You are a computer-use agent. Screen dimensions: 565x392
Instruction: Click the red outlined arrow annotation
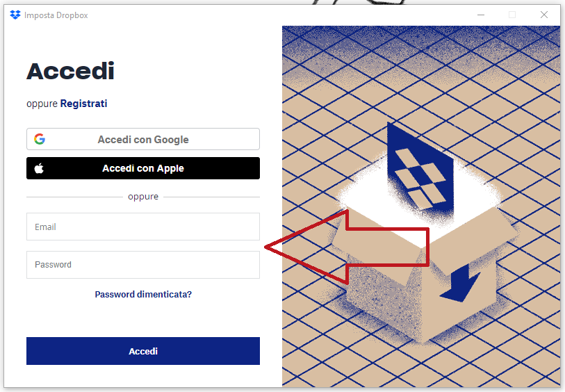point(347,247)
